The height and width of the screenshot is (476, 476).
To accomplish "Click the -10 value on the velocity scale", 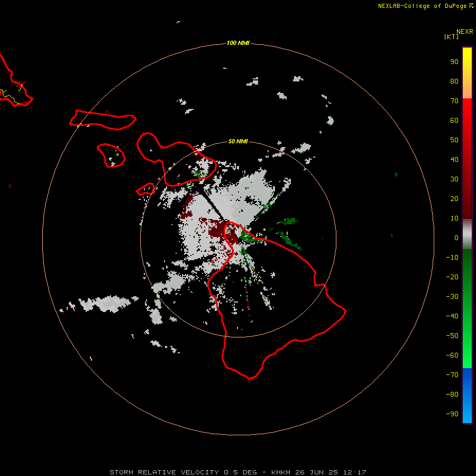I will tap(452, 258).
